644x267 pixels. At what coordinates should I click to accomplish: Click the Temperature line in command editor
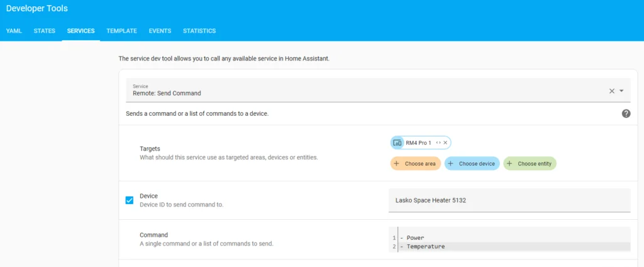point(426,247)
